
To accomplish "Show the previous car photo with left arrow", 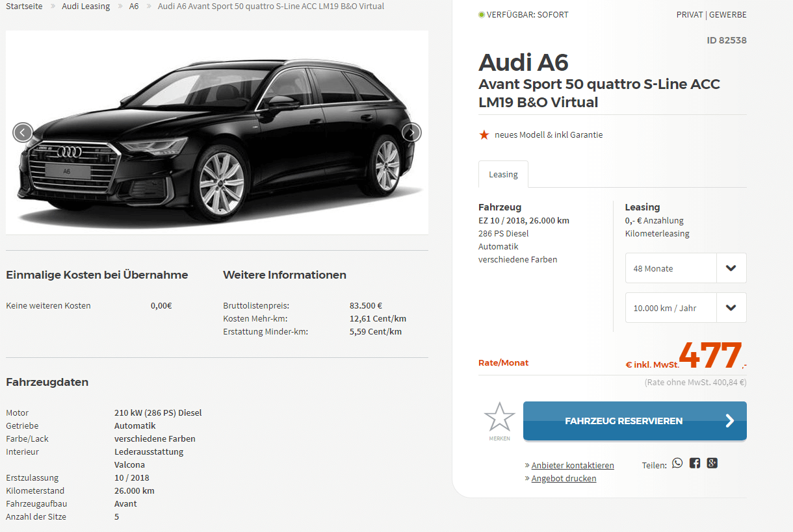I will tap(23, 133).
